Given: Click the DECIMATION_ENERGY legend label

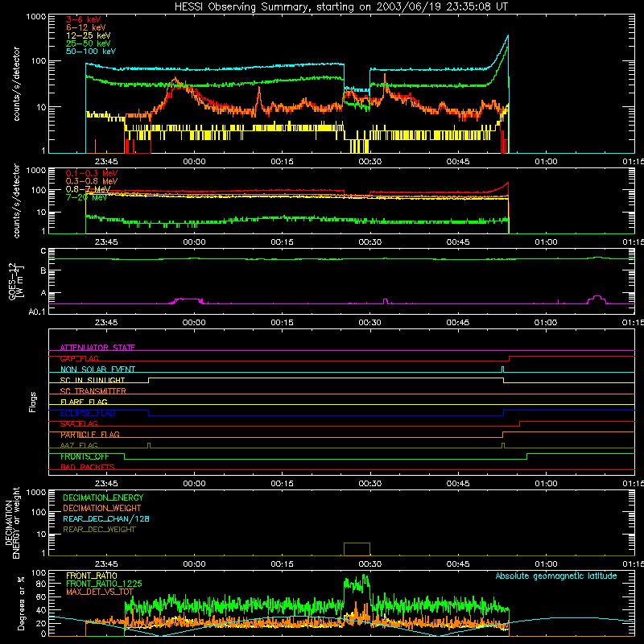Looking at the screenshot, I should (x=103, y=497).
